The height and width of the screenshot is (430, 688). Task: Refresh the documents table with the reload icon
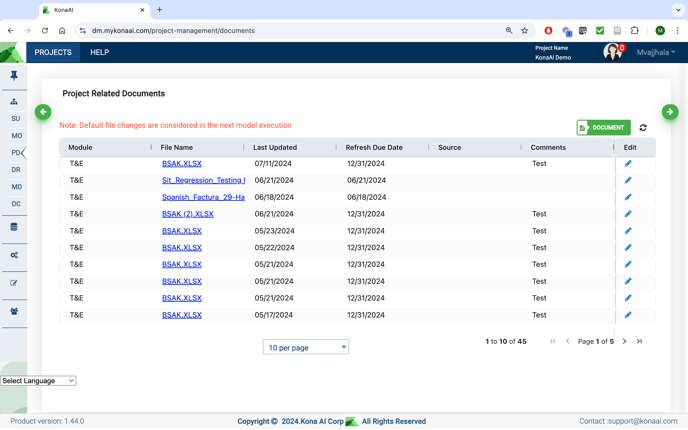click(x=643, y=128)
